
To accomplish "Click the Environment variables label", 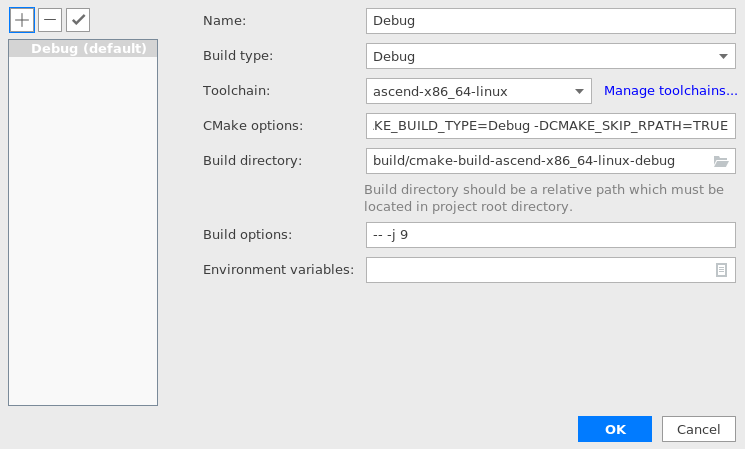I will tap(278, 270).
